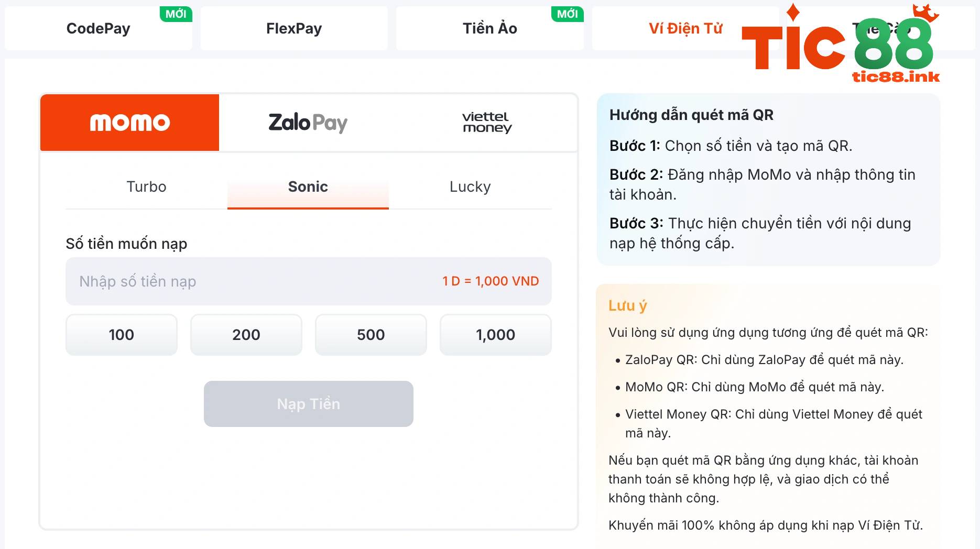
Task: Switch to the Turbo channel
Action: (146, 187)
